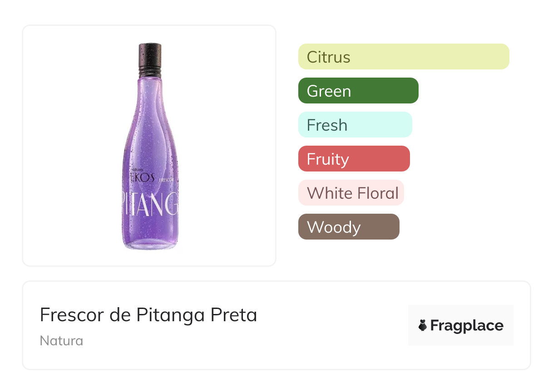Click the Frescor de Pitanga Preta title
The height and width of the screenshot is (392, 553).
pos(148,315)
